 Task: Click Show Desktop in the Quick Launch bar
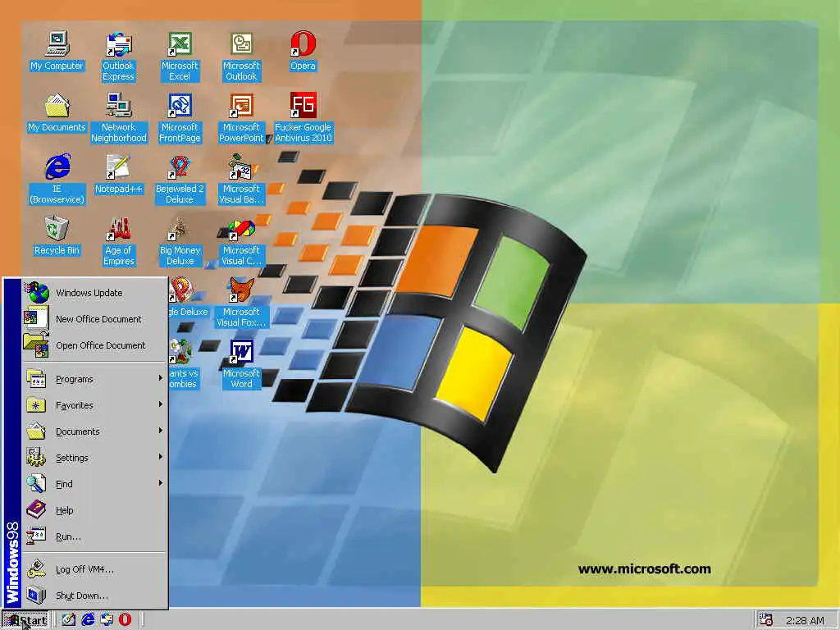68,620
